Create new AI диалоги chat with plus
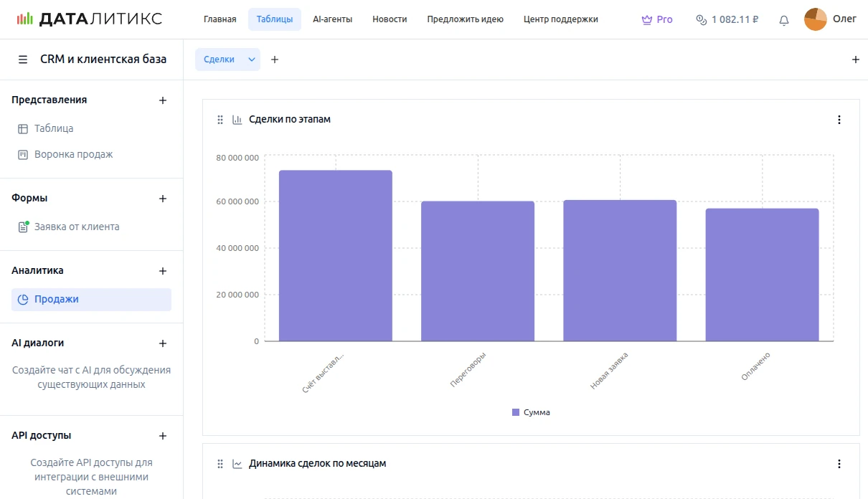The image size is (868, 499). pos(163,343)
